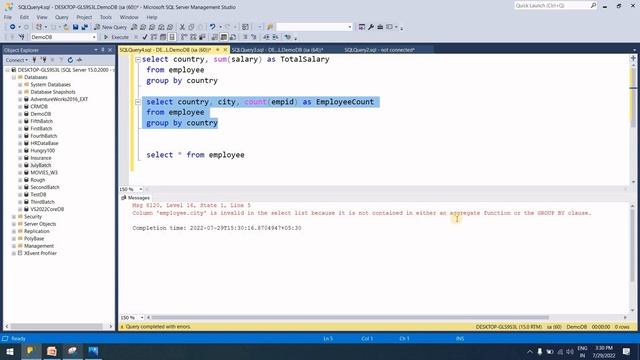Open the Messages pane zoom 150% dropdown
This screenshot has height=360, width=640.
(x=142, y=318)
